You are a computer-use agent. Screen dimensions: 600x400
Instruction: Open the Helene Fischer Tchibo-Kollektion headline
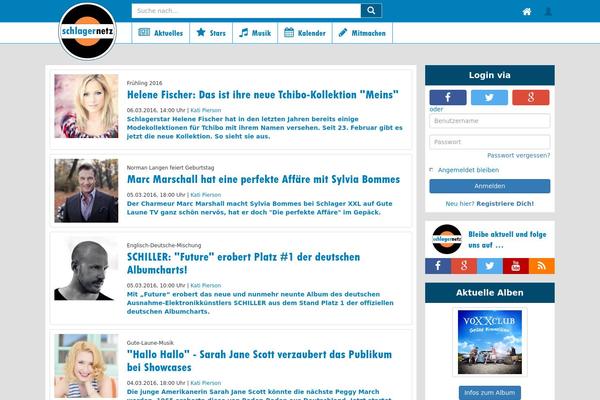[263, 95]
